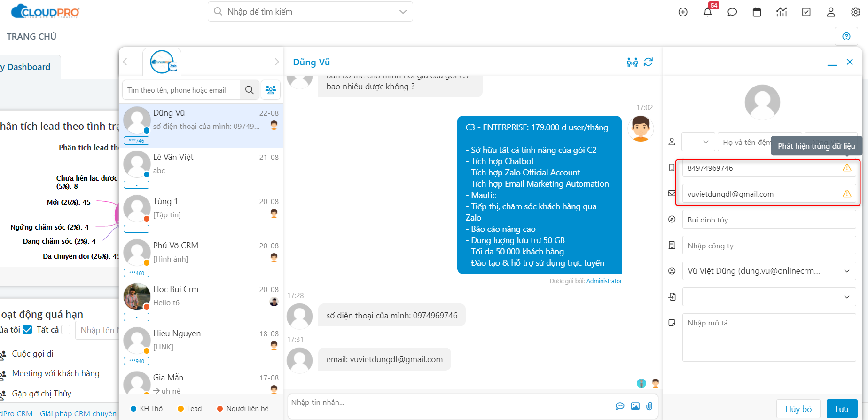Open the chat bubble icon in top bar
The image size is (868, 420).
(732, 12)
